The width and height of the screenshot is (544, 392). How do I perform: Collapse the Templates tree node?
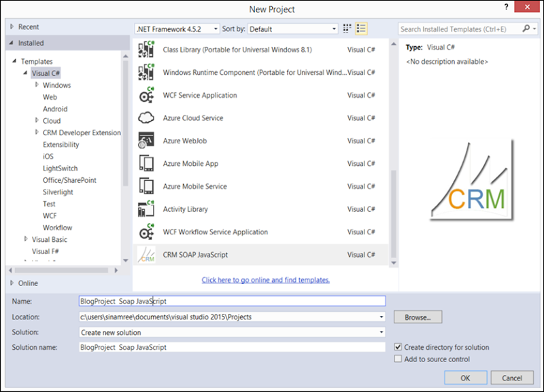(14, 61)
